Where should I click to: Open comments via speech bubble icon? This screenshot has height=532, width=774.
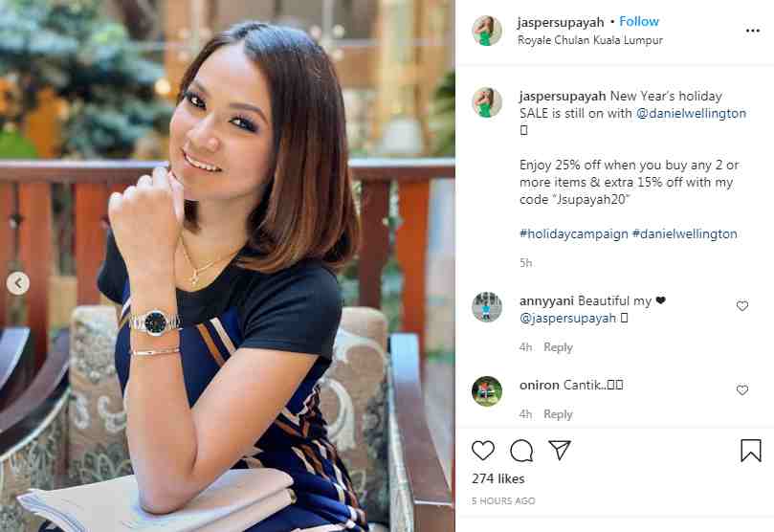click(x=521, y=451)
